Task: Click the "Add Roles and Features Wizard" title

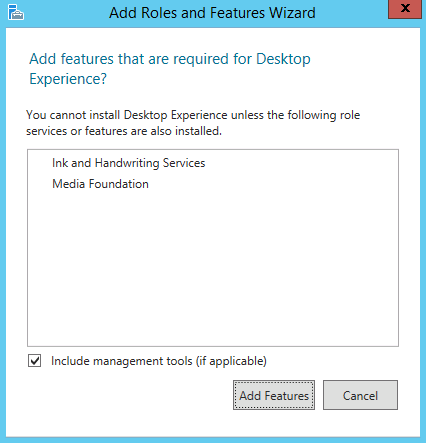Action: click(212, 13)
